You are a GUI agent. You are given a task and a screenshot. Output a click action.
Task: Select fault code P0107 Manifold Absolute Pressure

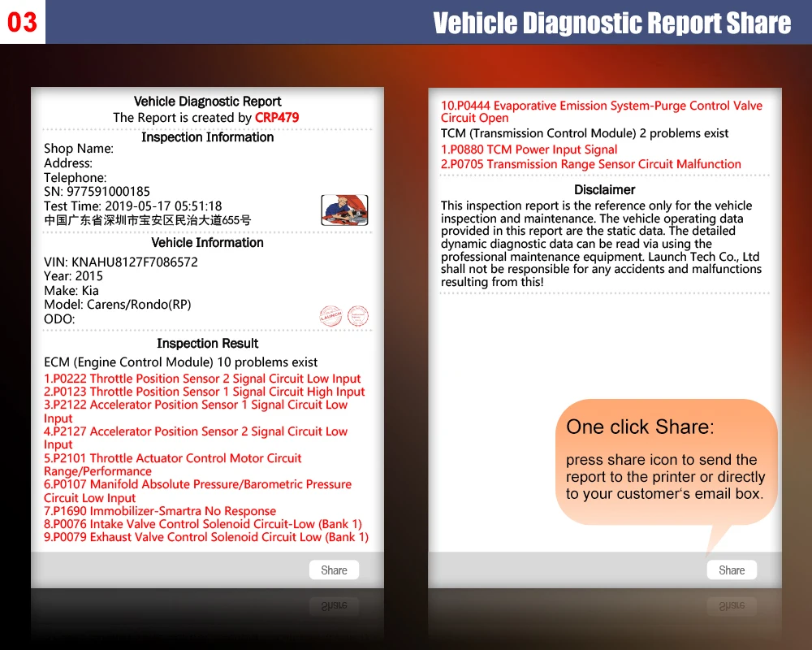[197, 491]
